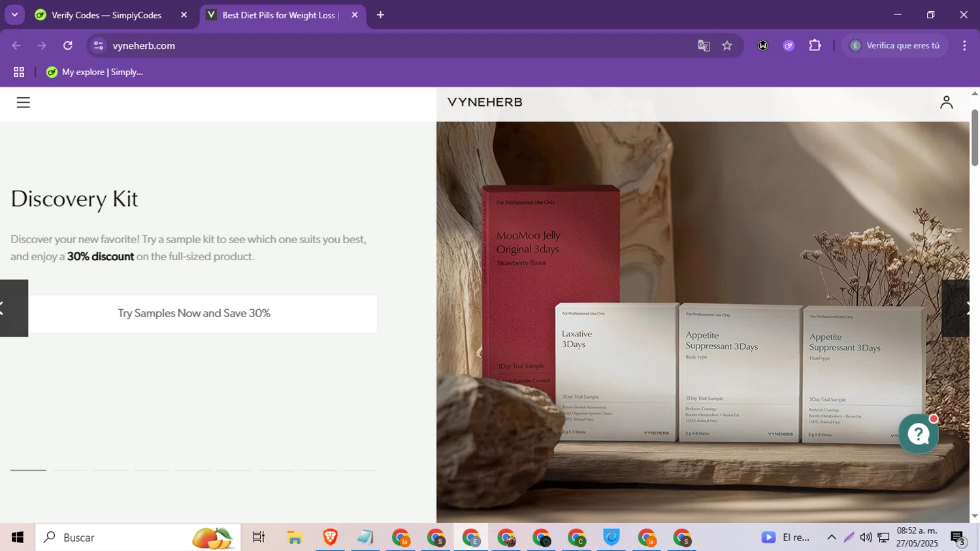Click the Discovery Kit heading
The height and width of the screenshot is (551, 980).
pyautogui.click(x=74, y=199)
